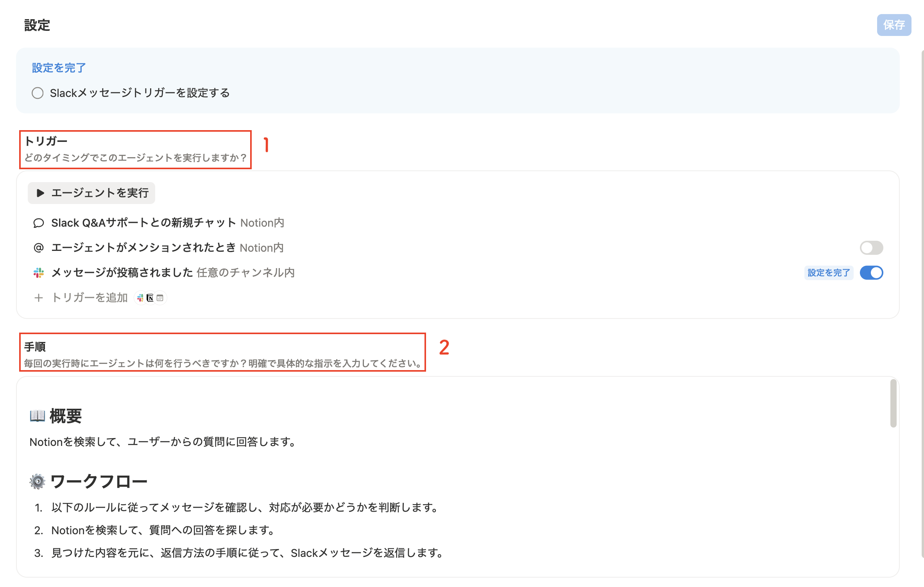Disable the メッセージが投稿されました Slack trigger toggle
Viewport: 924px width, 587px height.
871,273
